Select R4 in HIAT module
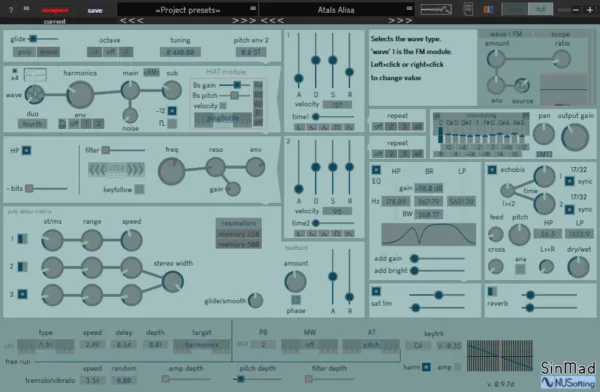This screenshot has width=600, height=392. pos(259,85)
